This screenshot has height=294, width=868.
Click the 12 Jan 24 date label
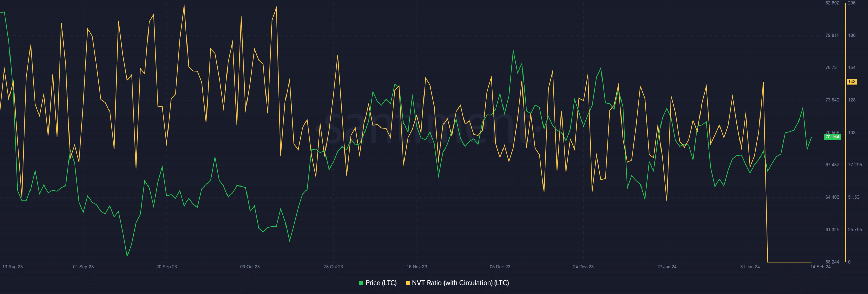tap(667, 267)
